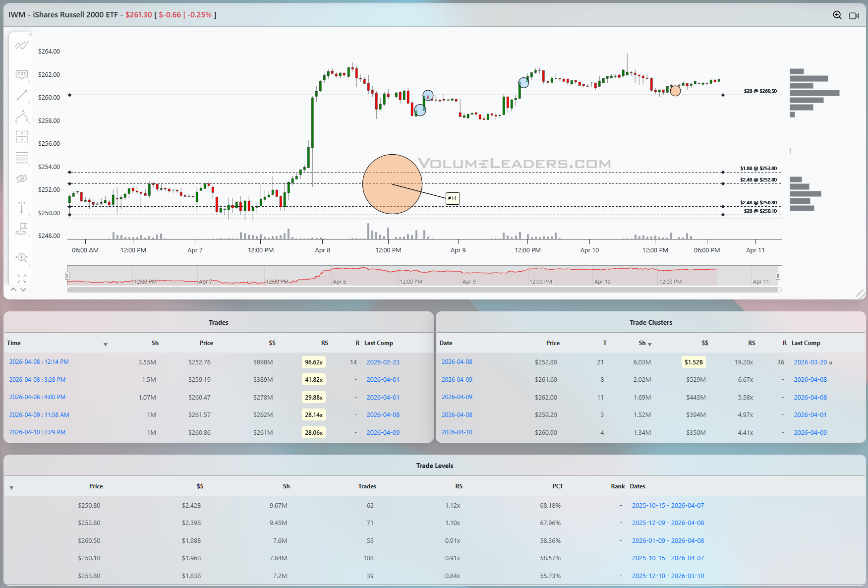Viewport: 868px width, 588px height.
Task: Click the PCT column header in Trade Levels
Action: [x=558, y=486]
